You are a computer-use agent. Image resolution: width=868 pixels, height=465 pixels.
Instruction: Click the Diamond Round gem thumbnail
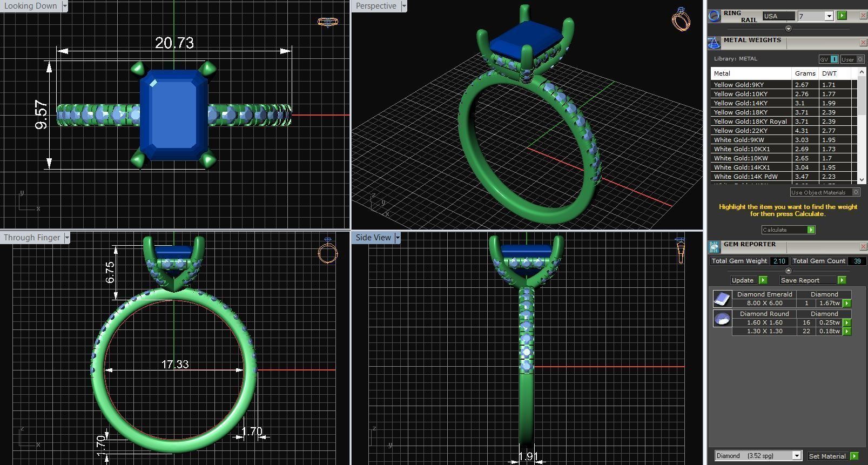[722, 319]
